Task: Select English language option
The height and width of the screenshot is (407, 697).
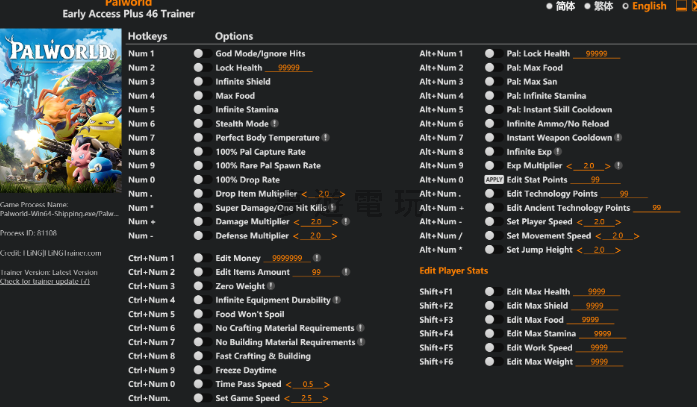Action: click(x=645, y=6)
